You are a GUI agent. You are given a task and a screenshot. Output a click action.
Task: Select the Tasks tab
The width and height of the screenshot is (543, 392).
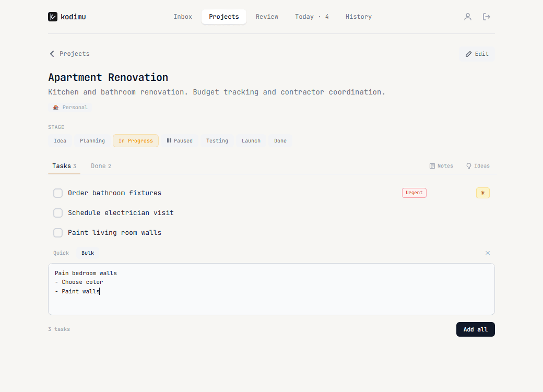point(61,165)
